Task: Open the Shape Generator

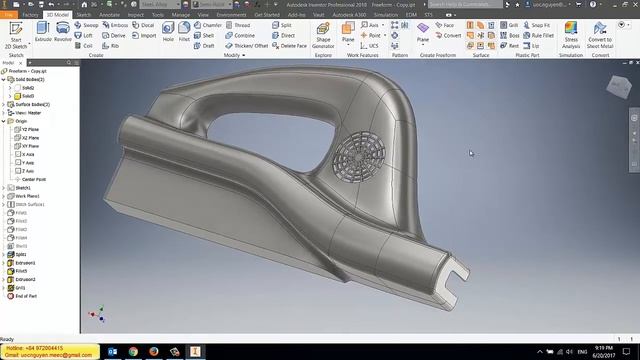Action: tap(323, 35)
